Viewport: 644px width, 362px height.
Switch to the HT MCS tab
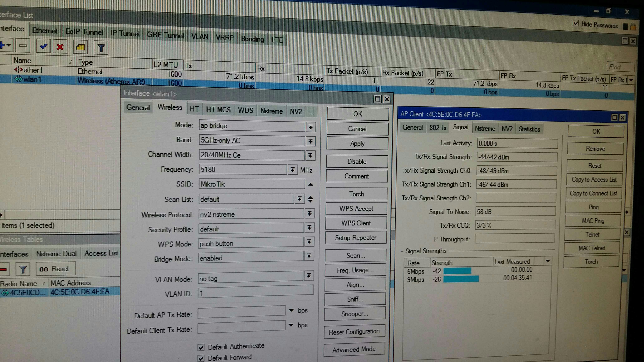click(x=218, y=110)
